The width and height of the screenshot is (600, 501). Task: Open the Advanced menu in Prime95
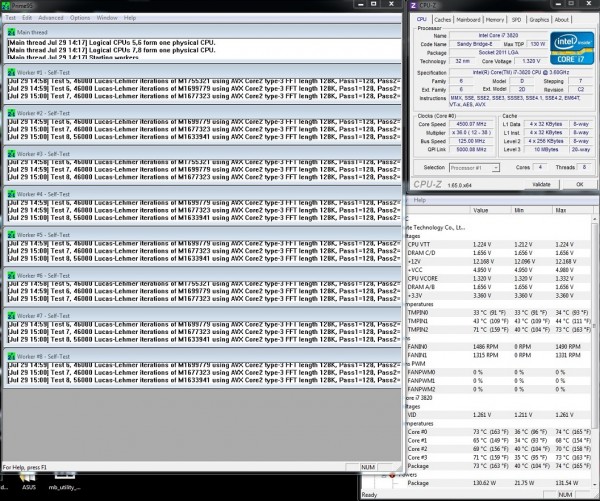pyautogui.click(x=51, y=18)
